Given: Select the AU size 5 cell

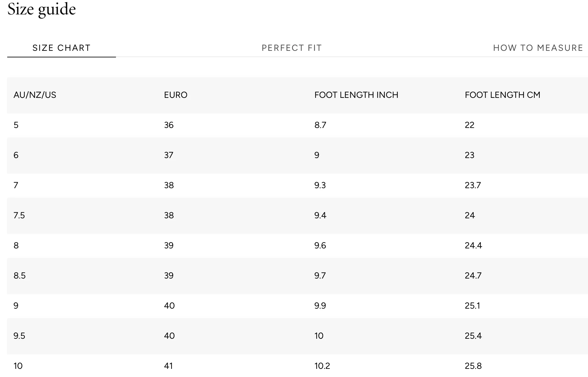Looking at the screenshot, I should tap(16, 125).
